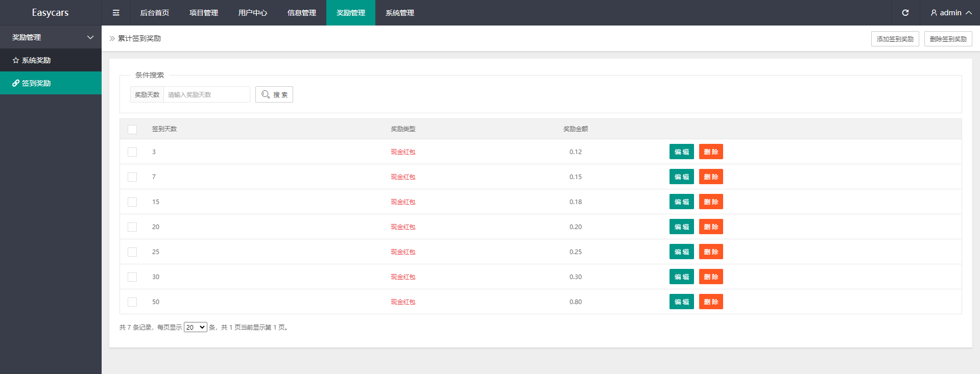
Task: Open the per-page records dropdown
Action: point(195,328)
